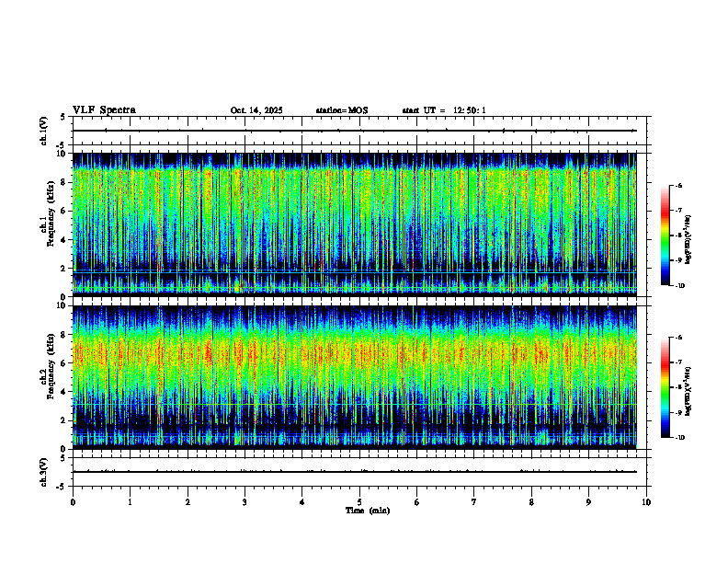Click time axis tick label "5"

[x=359, y=502]
